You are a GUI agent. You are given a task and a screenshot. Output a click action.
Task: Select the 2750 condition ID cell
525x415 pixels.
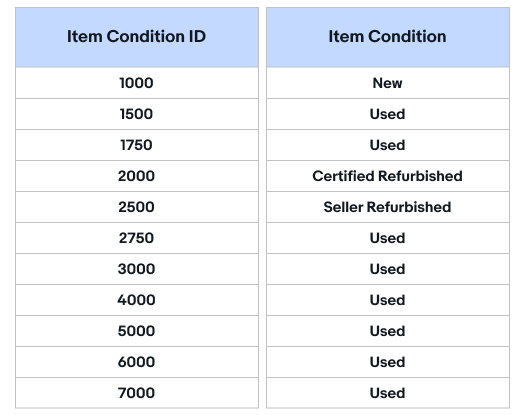click(x=137, y=238)
